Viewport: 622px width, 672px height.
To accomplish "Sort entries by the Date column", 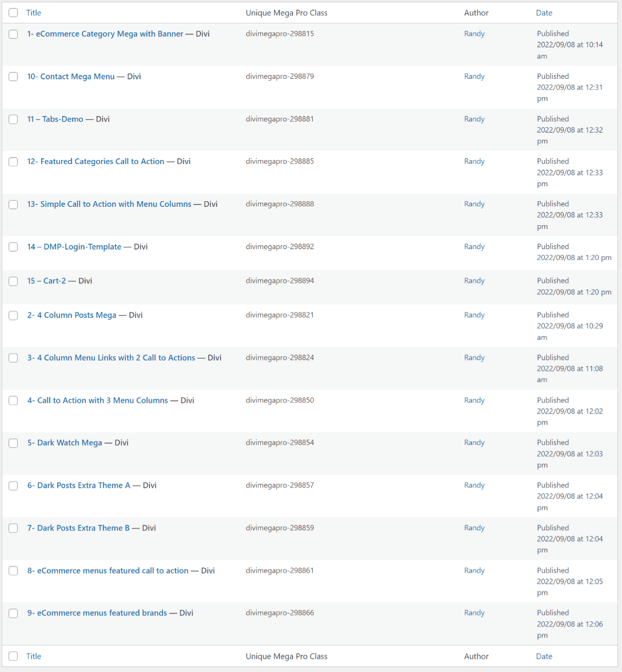I will pyautogui.click(x=544, y=13).
